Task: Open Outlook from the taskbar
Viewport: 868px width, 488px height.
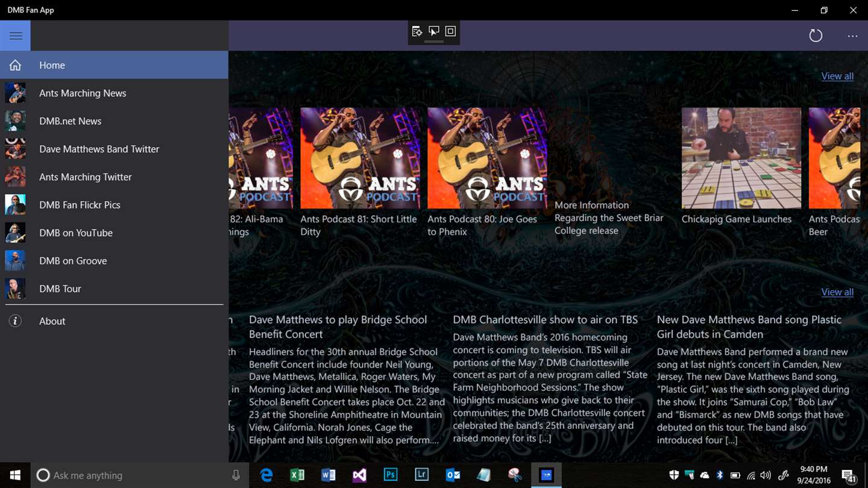Action: 453,475
